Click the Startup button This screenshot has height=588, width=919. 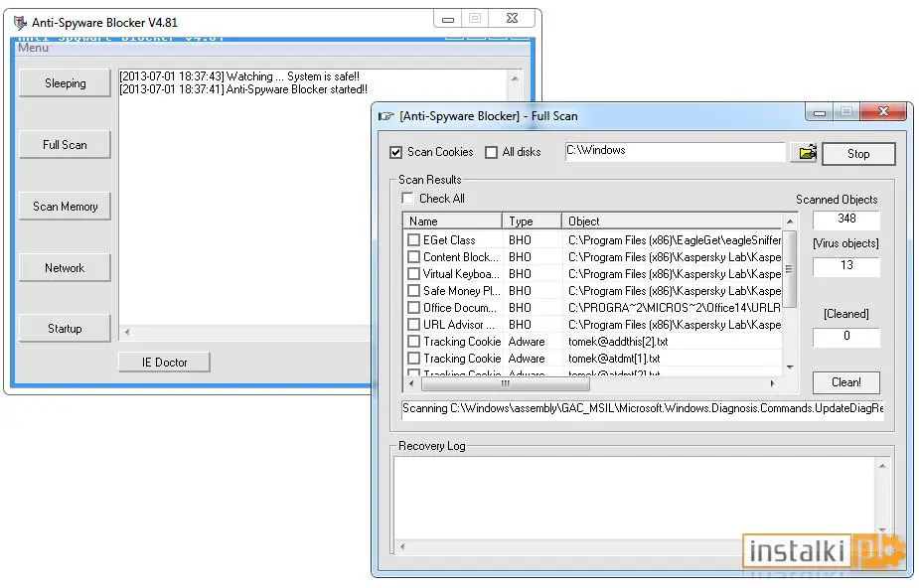click(65, 329)
